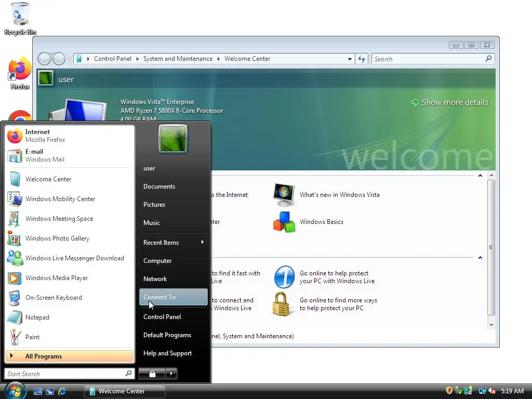Launch Welcome Center from Start menu
The width and height of the screenshot is (532, 399).
[70, 179]
